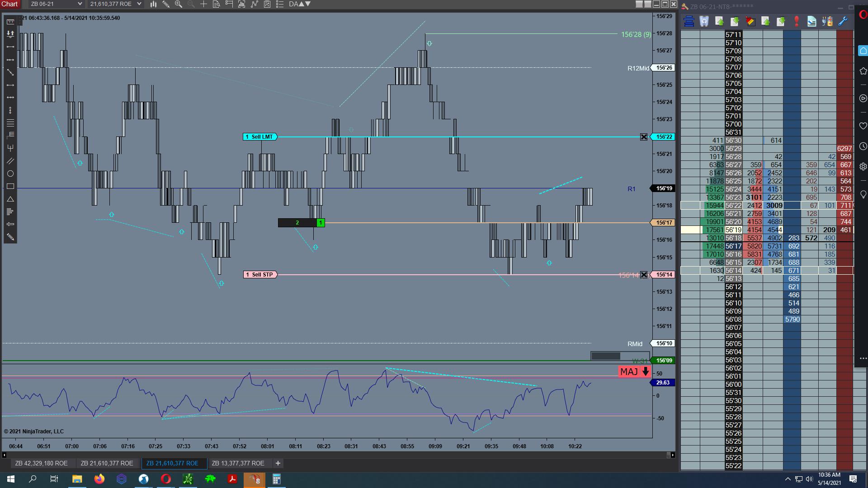Click the zoom in magnifier
The width and height of the screenshot is (868, 488).
[179, 4]
